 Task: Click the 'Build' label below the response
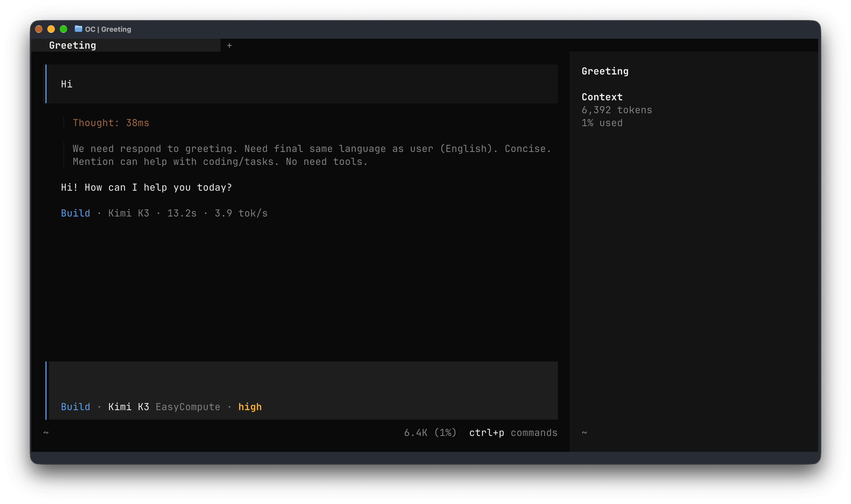click(x=75, y=213)
